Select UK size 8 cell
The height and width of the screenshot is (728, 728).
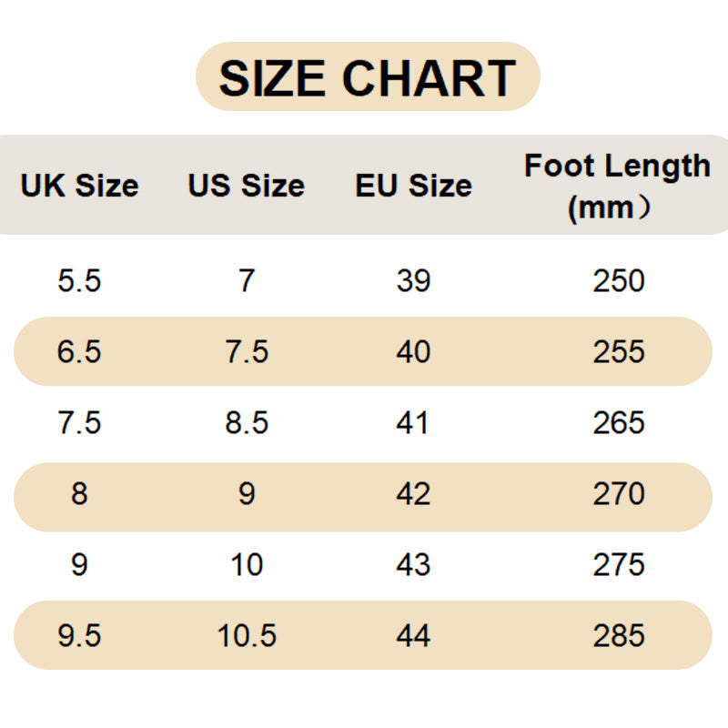point(79,494)
